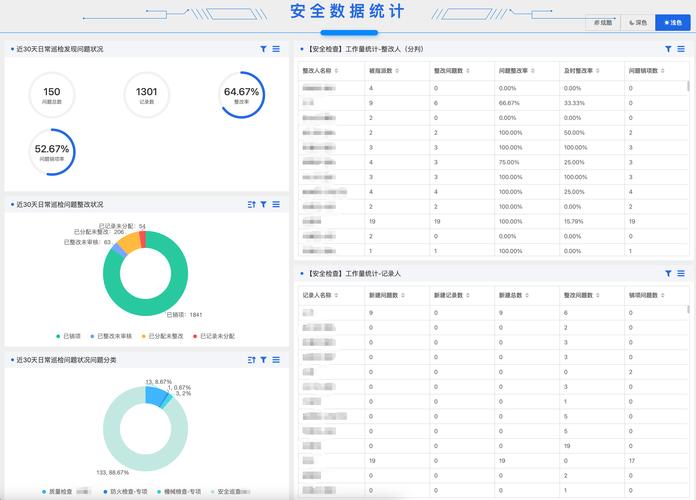Image resolution: width=696 pixels, height=500 pixels.
Task: Click 记录人 table vertical scrollbar
Action: [688, 310]
